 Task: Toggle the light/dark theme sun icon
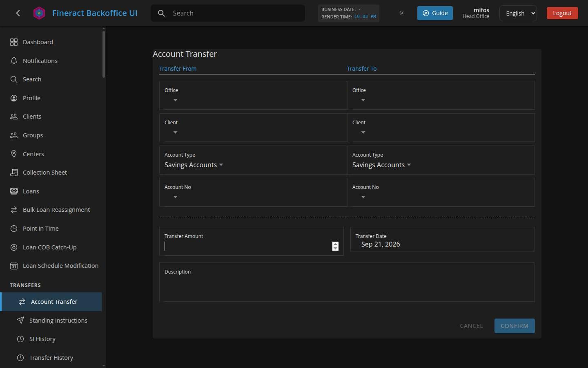point(402,13)
